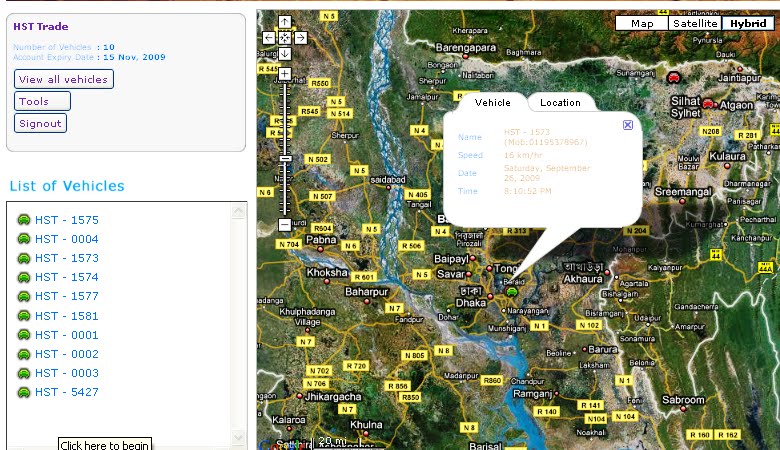Viewport: 780px width, 450px height.
Task: Click the Sreemangal label on map
Action: [683, 191]
